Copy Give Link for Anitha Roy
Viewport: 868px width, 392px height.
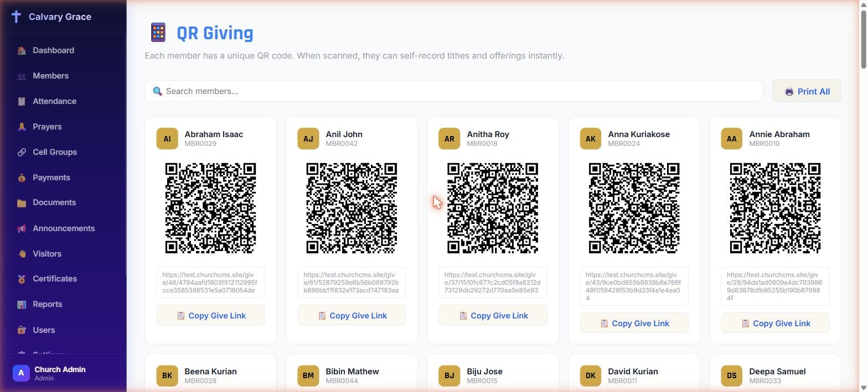pyautogui.click(x=493, y=315)
